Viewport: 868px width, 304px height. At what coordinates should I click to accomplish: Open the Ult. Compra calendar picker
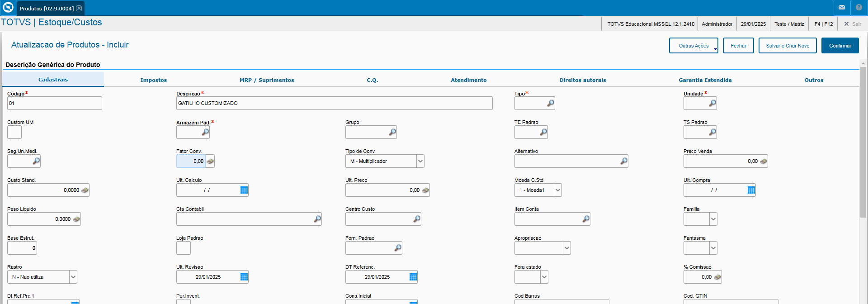click(x=751, y=190)
